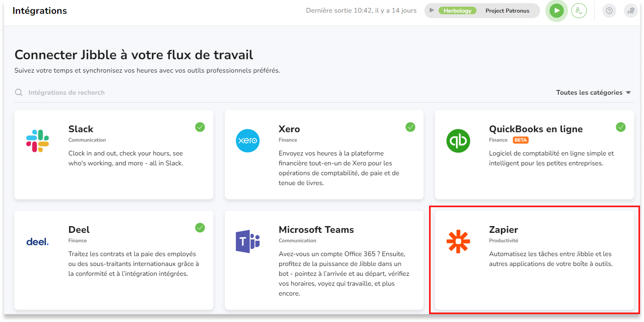Click the search magnifier icon
This screenshot has height=322, width=644.
(x=19, y=92)
